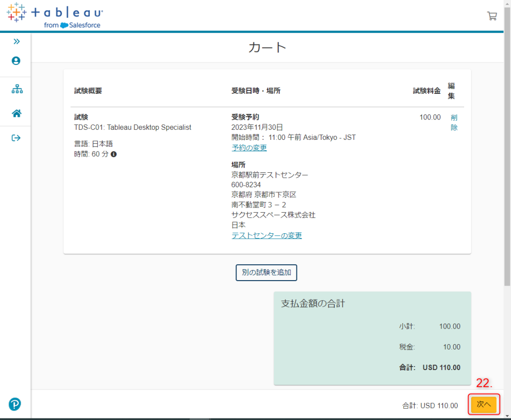Remove exam with 削除 link
The image size is (511, 420).
coord(454,122)
